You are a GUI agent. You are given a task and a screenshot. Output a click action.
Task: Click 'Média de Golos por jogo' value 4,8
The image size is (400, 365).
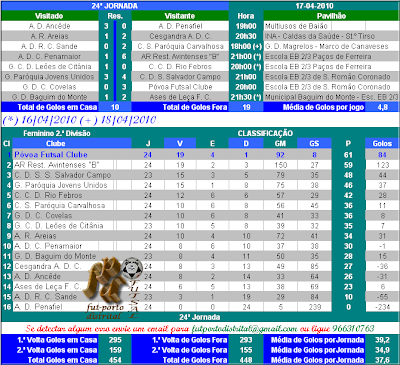[382, 107]
